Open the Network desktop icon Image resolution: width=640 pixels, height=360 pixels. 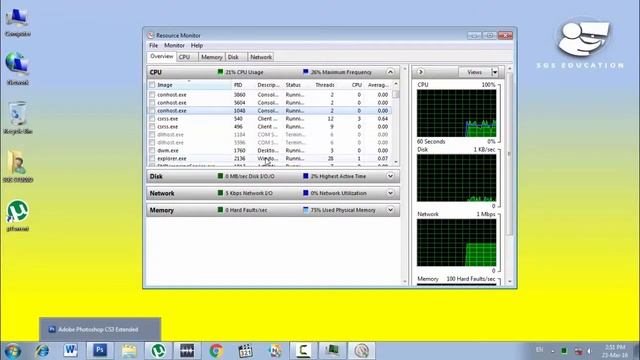coord(17,68)
